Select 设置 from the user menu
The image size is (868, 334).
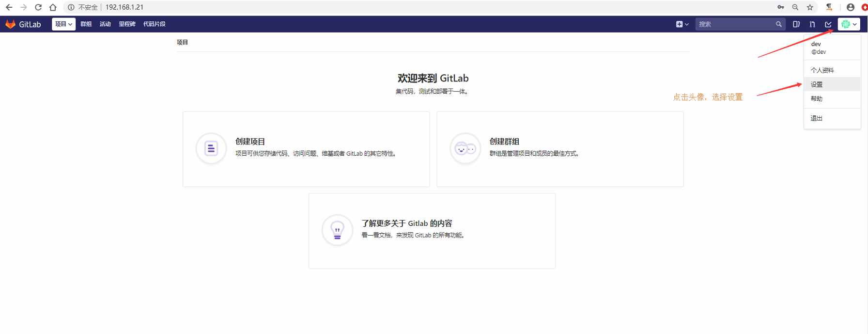832,84
